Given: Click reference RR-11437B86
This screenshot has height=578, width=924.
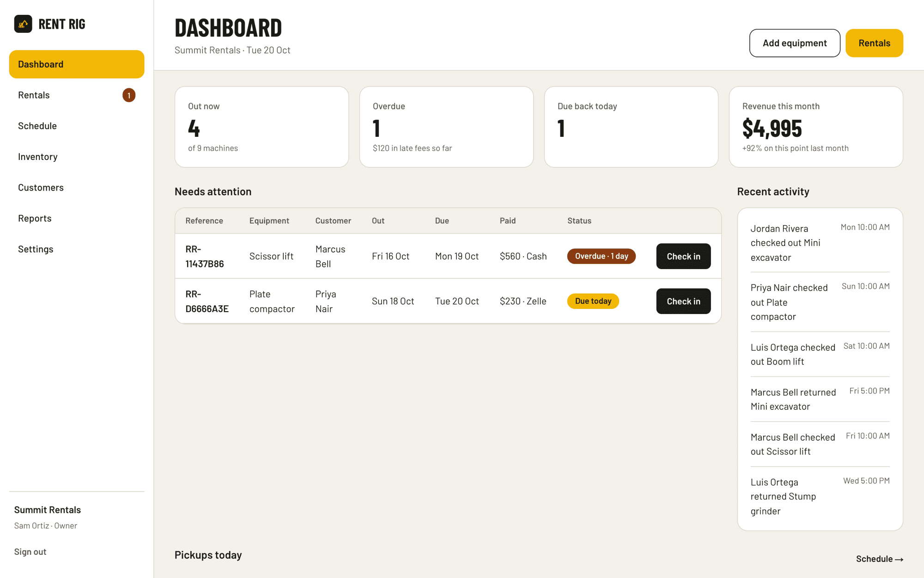Looking at the screenshot, I should tap(205, 256).
